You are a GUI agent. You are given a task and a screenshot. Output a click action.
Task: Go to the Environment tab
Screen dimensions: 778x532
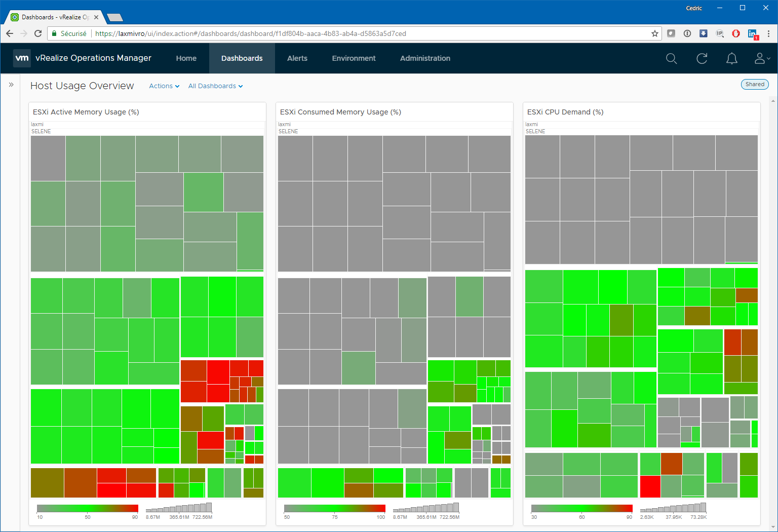coord(354,58)
